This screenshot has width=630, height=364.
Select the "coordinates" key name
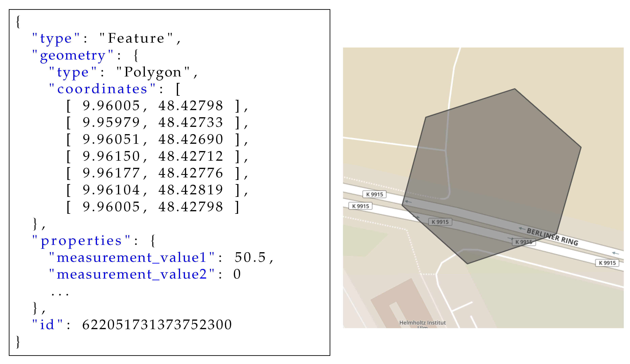[x=102, y=89]
